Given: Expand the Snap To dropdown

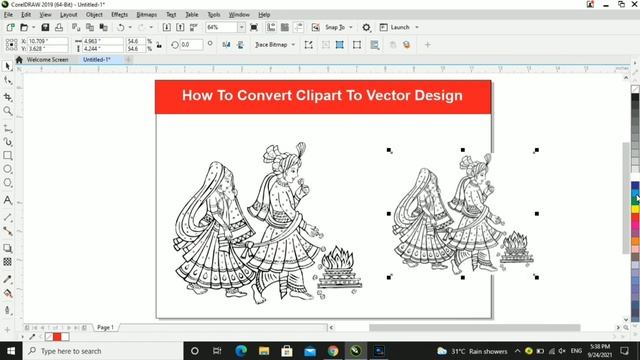Looking at the screenshot, I should click(x=351, y=27).
